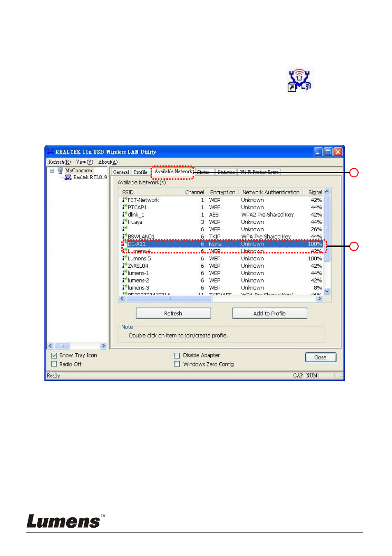This screenshot has width=392, height=556.
Task: Enable Windows Zero Config checkbox
Action: (177, 364)
